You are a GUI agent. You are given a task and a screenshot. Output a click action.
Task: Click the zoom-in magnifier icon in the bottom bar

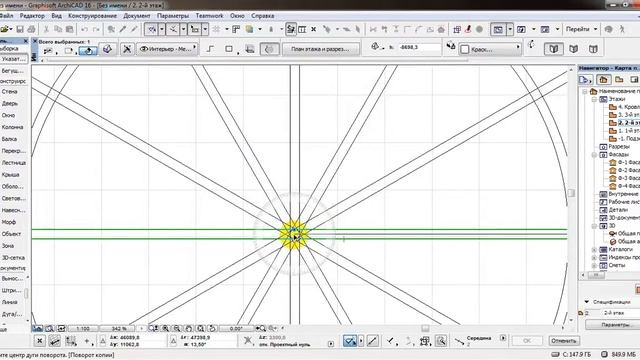point(166,328)
